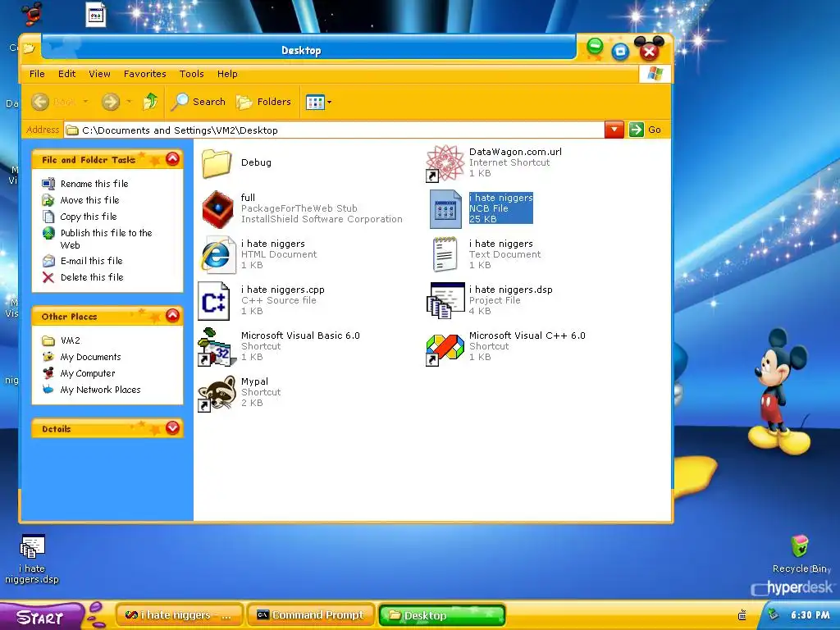The image size is (840, 630).
Task: Click into the Address path field
Action: coord(334,130)
